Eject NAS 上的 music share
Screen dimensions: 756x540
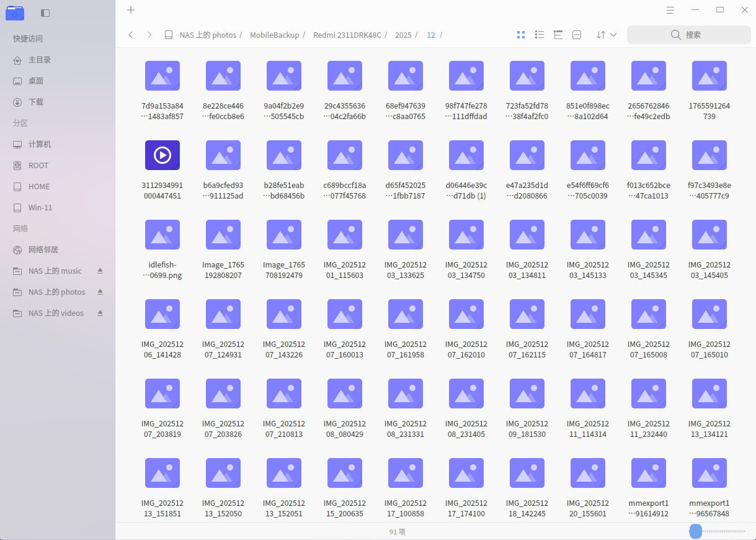(x=100, y=271)
